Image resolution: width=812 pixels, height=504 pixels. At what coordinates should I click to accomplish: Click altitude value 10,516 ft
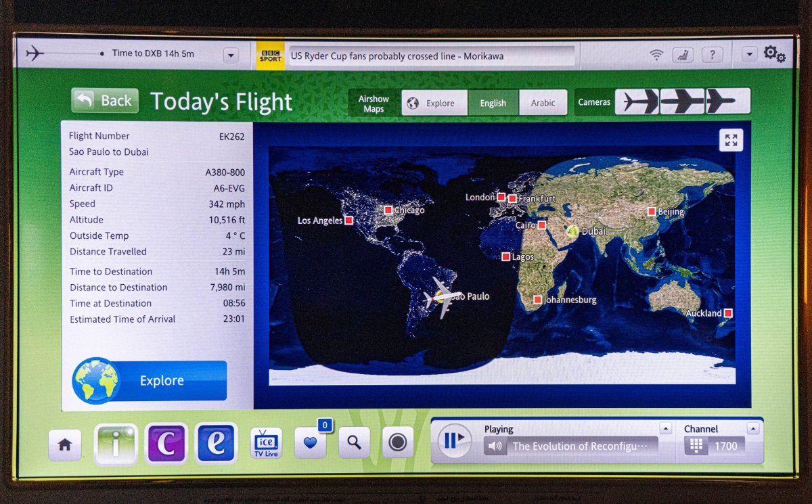227,220
